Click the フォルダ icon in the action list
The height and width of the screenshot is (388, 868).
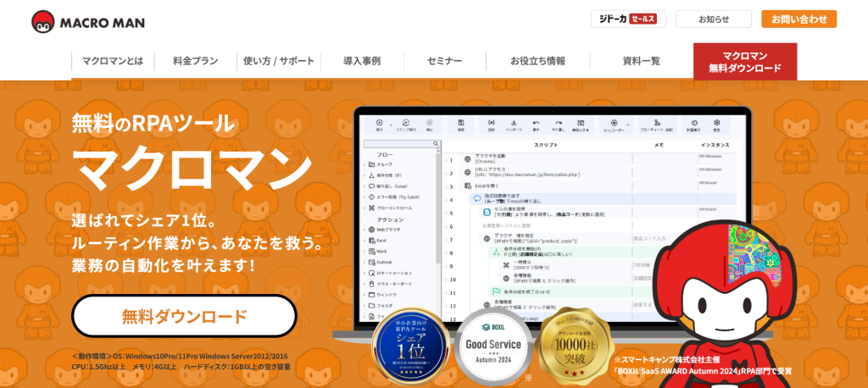tap(372, 306)
